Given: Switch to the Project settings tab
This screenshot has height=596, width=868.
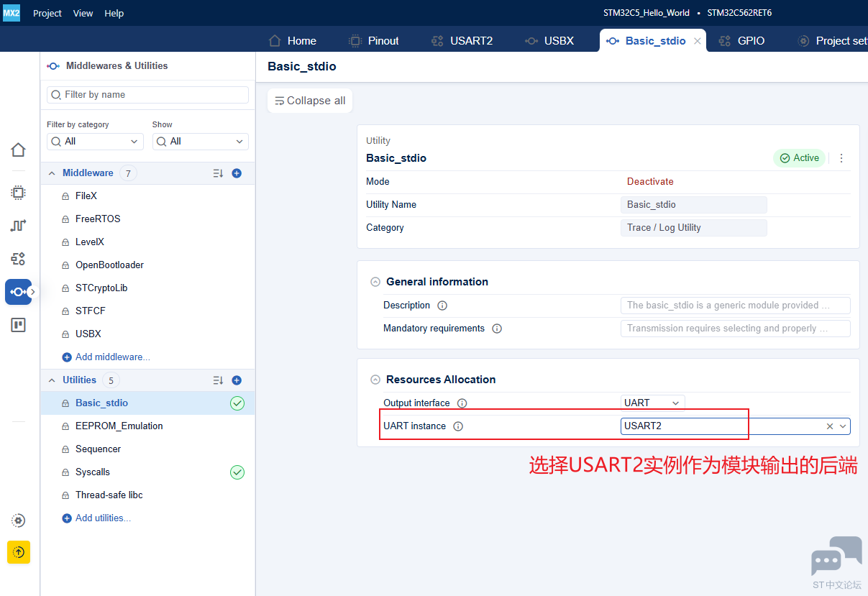Looking at the screenshot, I should (x=833, y=41).
